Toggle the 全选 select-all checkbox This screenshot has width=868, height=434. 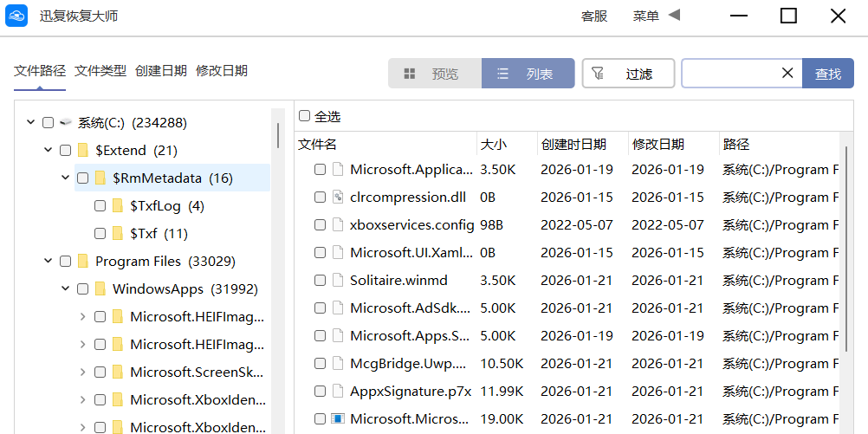tap(304, 116)
